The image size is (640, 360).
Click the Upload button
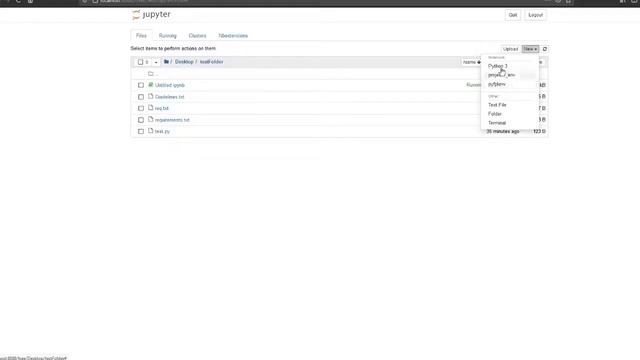click(x=510, y=49)
